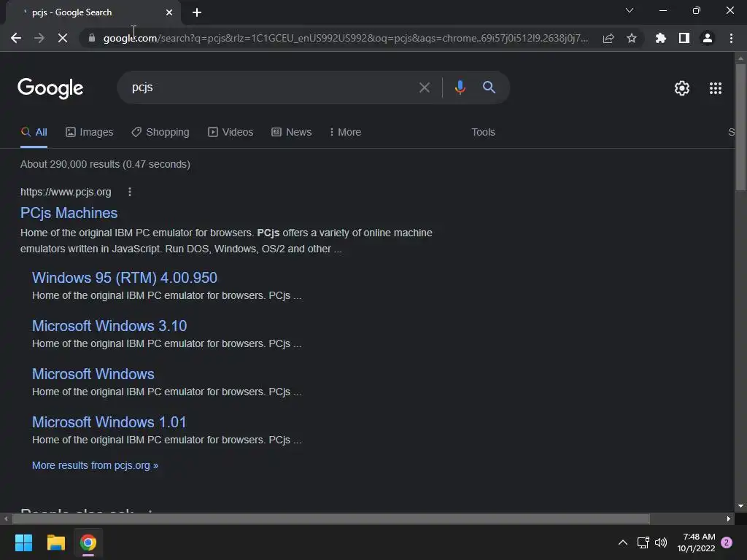The height and width of the screenshot is (560, 747).
Task: Switch to Shopping results
Action: (160, 132)
